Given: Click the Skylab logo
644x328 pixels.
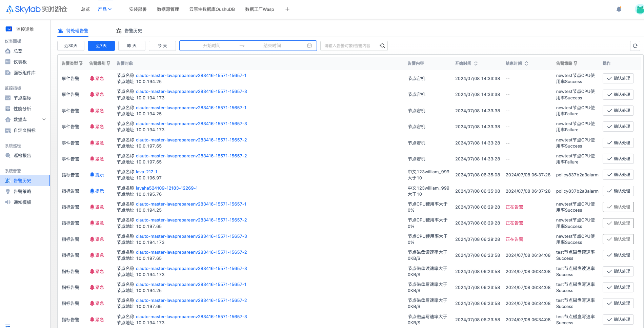Looking at the screenshot, I should tap(37, 9).
